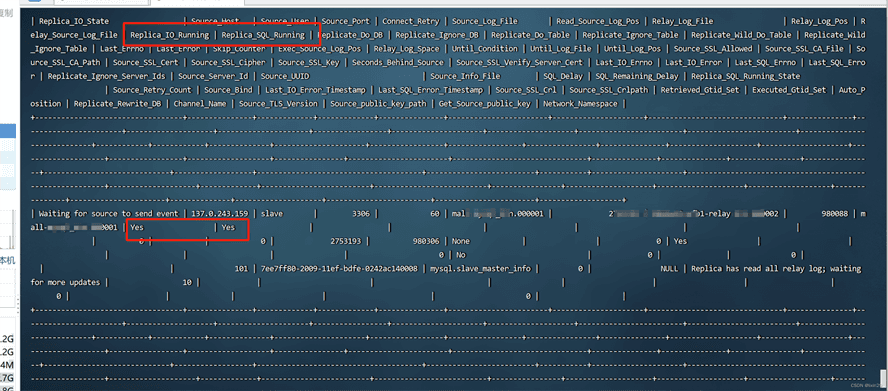Select the SQL_Remaining_Delay header
888x391 pixels.
[x=637, y=76]
